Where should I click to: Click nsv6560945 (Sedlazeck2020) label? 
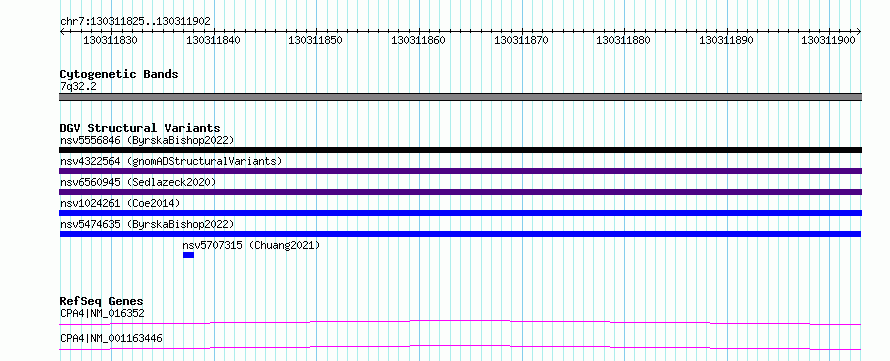pyautogui.click(x=138, y=182)
